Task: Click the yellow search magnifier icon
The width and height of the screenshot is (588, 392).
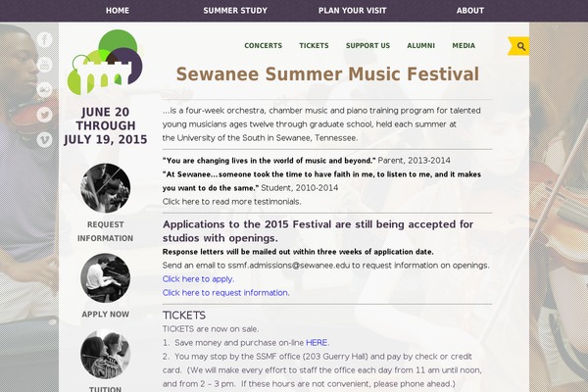Action: [x=521, y=46]
